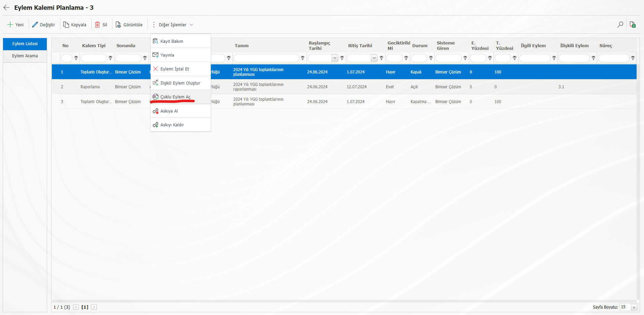The width and height of the screenshot is (644, 315).
Task: Click the filter icon of Sisteme Giren column
Action: pos(465,58)
